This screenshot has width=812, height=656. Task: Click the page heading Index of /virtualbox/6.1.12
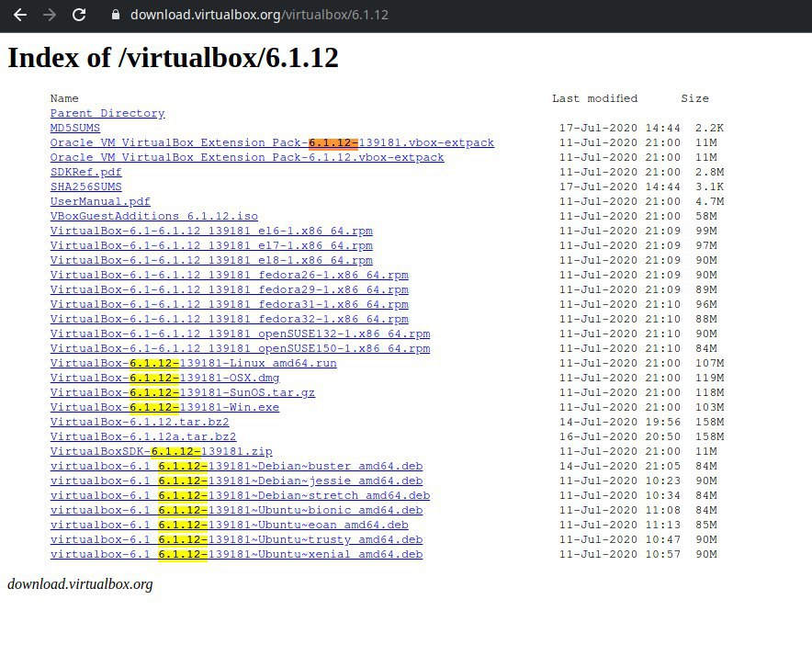pyautogui.click(x=173, y=57)
